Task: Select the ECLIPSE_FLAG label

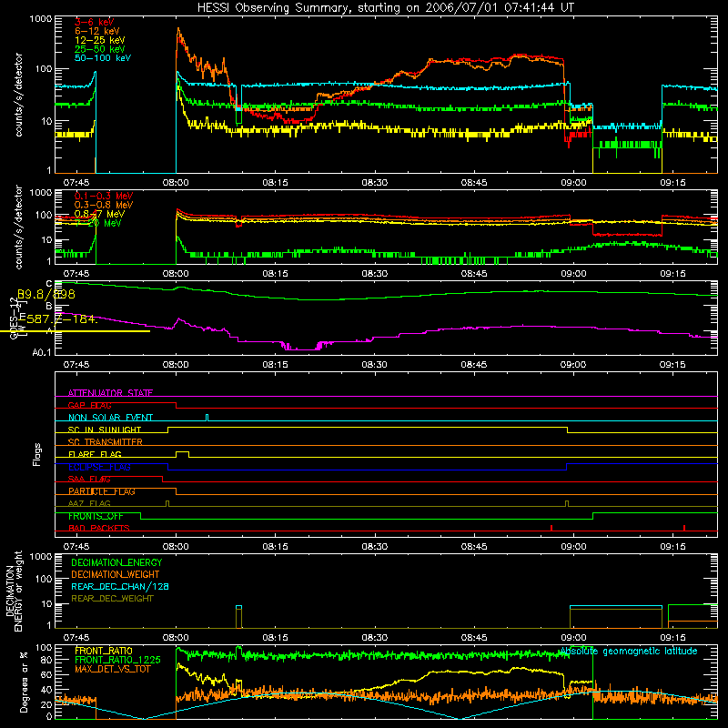Action: coord(100,467)
